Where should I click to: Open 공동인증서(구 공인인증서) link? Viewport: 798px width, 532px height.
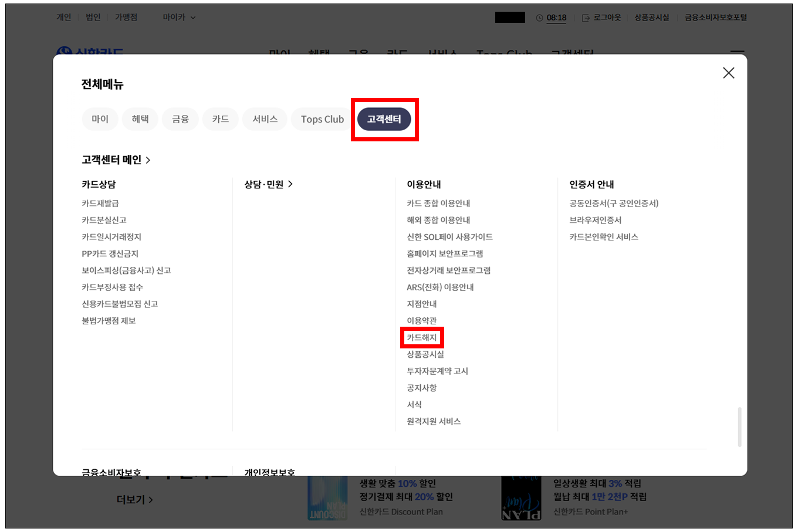point(614,204)
